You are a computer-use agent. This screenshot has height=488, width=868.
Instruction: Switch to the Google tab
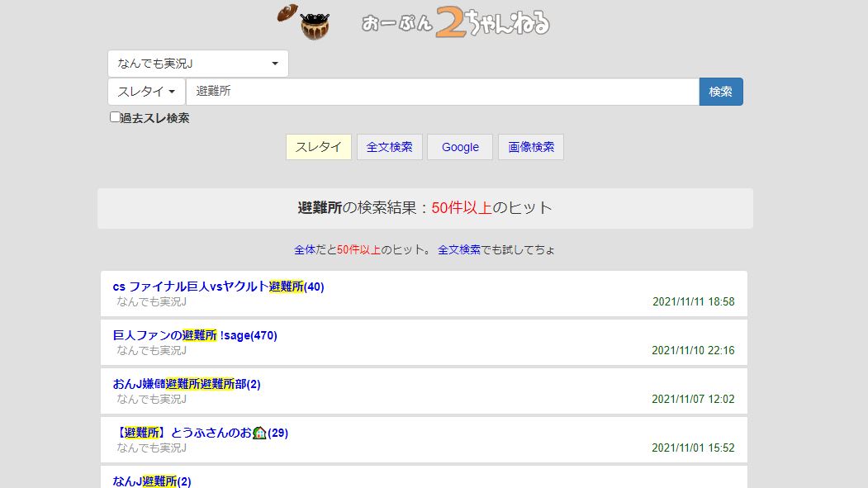click(x=460, y=147)
